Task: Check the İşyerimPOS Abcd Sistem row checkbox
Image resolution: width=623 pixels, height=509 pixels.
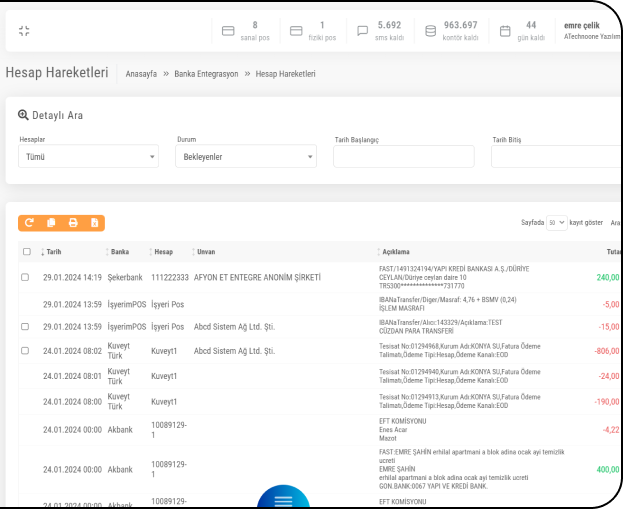Action: tap(25, 327)
